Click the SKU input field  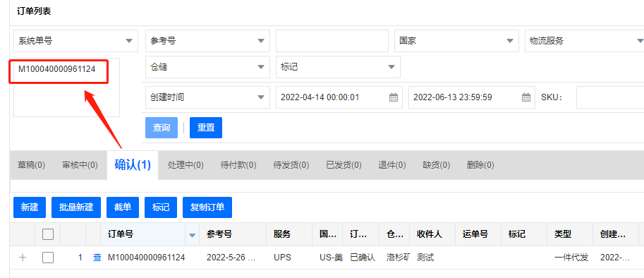click(x=610, y=97)
